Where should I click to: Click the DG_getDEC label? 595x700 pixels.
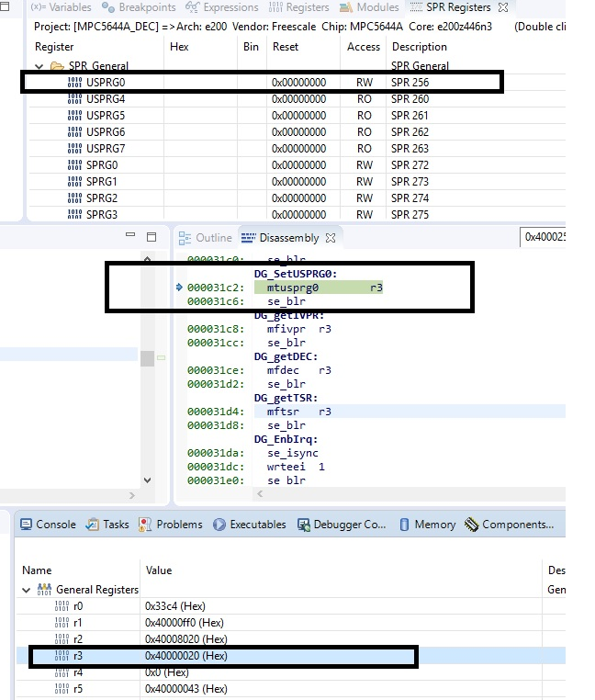pyautogui.click(x=286, y=356)
